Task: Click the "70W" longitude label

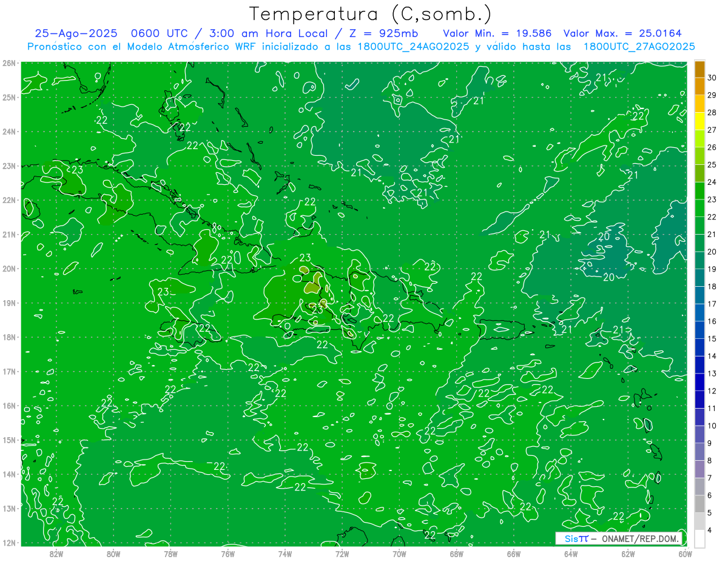Action: point(399,554)
